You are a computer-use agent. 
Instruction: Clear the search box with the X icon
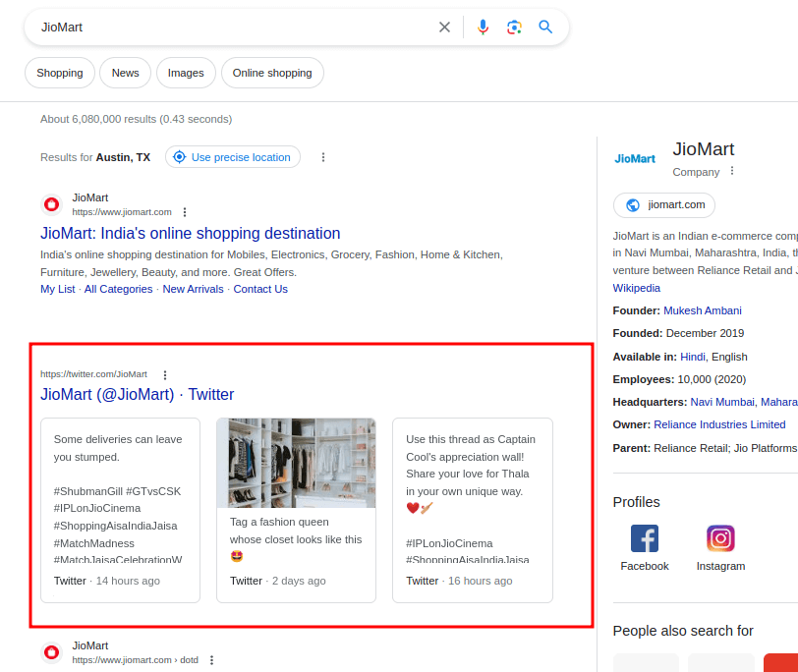(x=444, y=28)
